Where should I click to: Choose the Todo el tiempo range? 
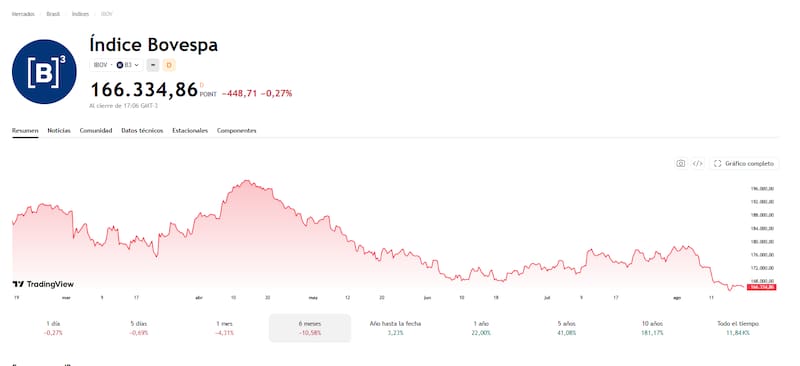tap(738, 328)
